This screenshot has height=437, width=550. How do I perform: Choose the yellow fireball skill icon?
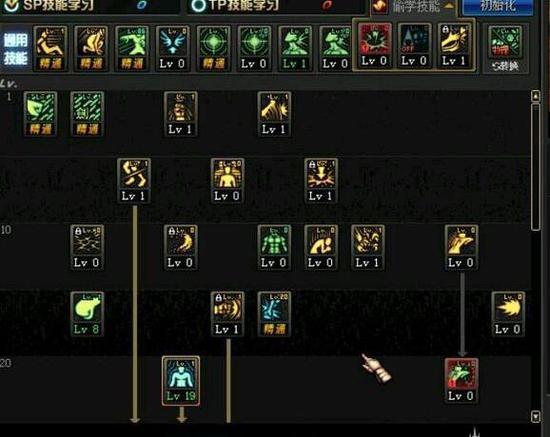(x=508, y=314)
